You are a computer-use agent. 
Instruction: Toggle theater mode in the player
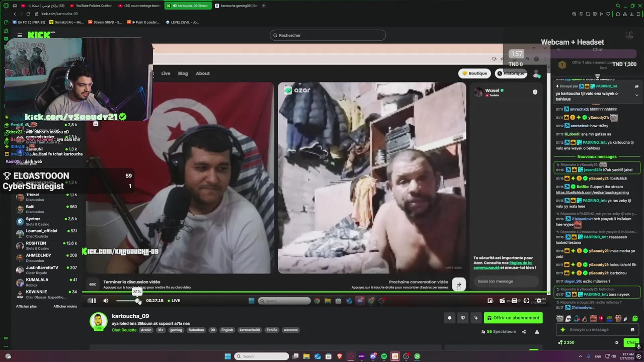514,301
